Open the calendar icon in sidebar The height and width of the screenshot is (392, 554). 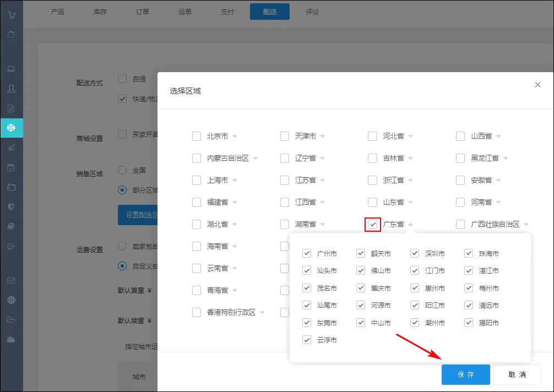[x=11, y=167]
